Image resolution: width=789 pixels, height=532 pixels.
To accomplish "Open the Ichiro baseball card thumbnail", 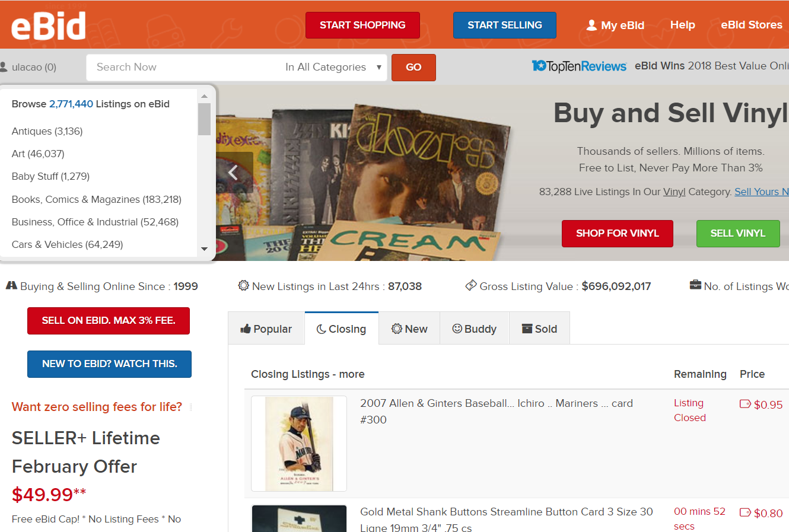I will pyautogui.click(x=299, y=444).
